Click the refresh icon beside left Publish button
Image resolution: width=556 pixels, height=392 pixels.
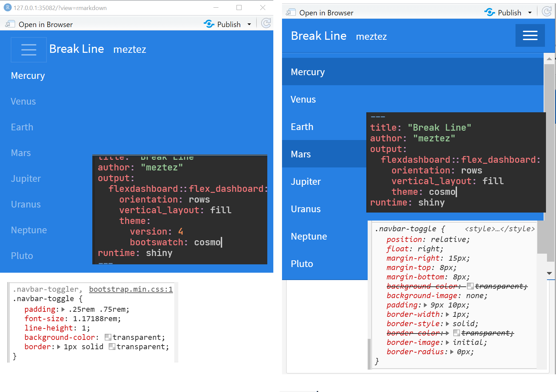(266, 23)
